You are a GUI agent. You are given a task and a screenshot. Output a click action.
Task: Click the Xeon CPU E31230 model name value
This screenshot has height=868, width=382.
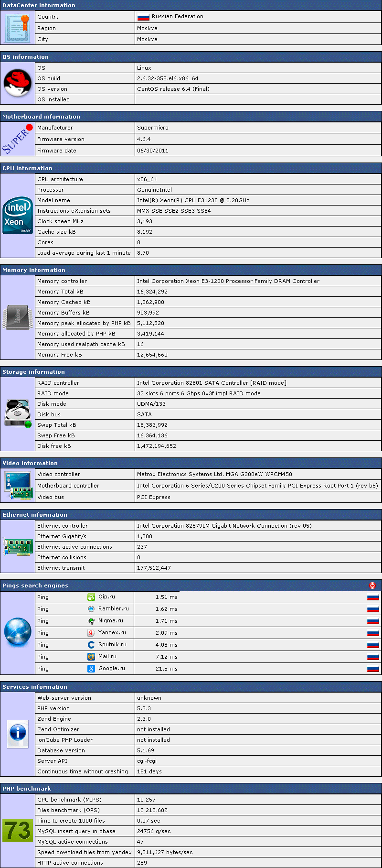pos(193,200)
